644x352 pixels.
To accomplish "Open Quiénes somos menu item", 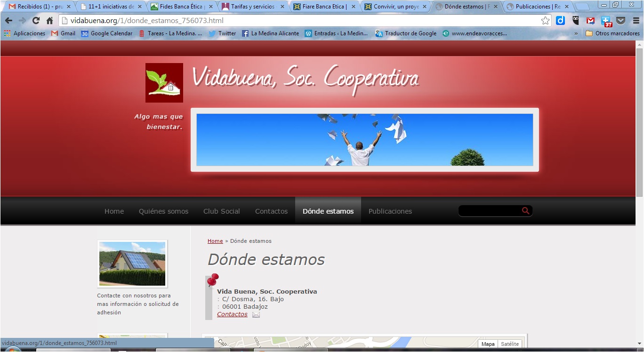I will pyautogui.click(x=163, y=211).
